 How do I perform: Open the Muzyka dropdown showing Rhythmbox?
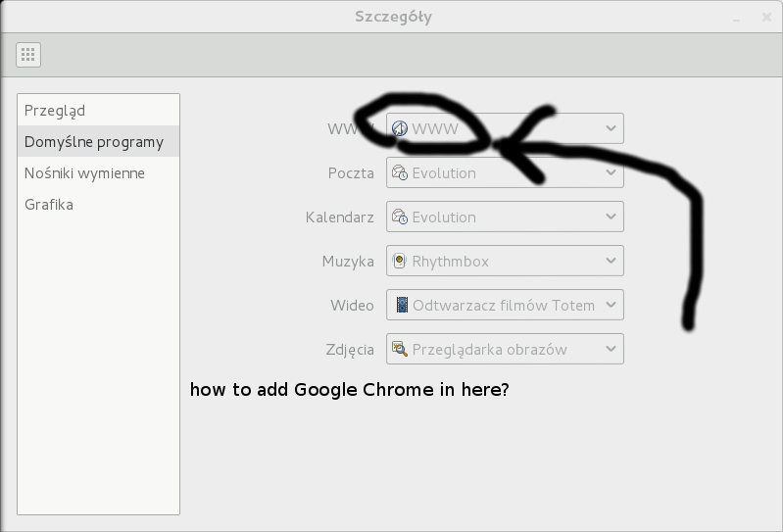(x=611, y=262)
